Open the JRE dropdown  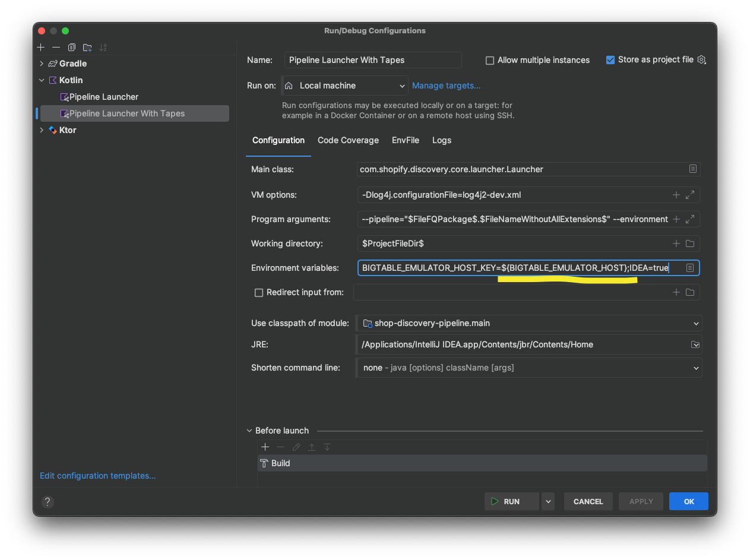(695, 344)
